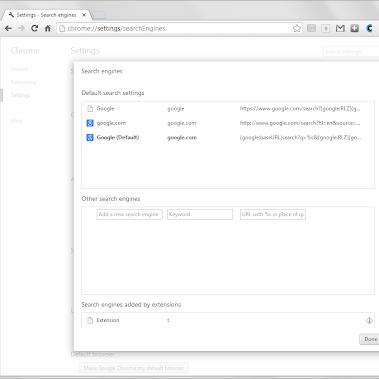Select the Settings - Search engines tab
The image size is (379, 379).
(x=47, y=15)
